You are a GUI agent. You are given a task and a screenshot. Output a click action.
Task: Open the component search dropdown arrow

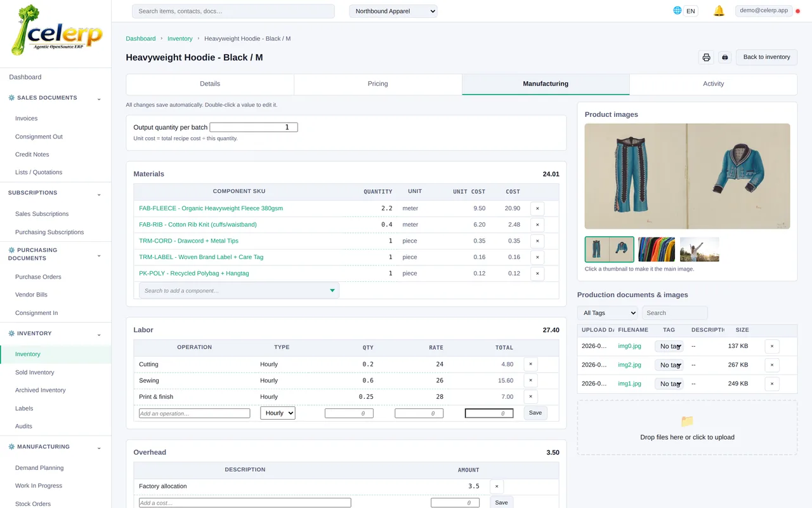[x=332, y=291]
